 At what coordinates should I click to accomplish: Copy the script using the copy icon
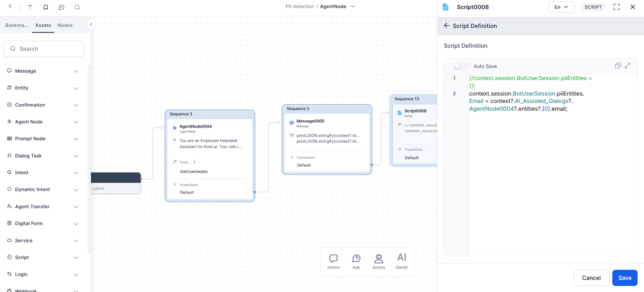click(618, 66)
